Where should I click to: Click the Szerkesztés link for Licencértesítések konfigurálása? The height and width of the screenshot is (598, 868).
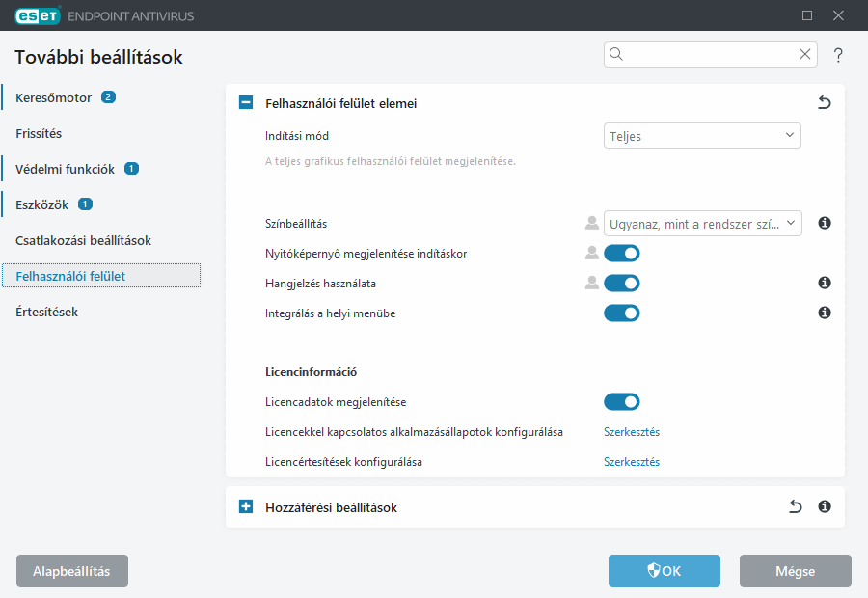point(632,461)
